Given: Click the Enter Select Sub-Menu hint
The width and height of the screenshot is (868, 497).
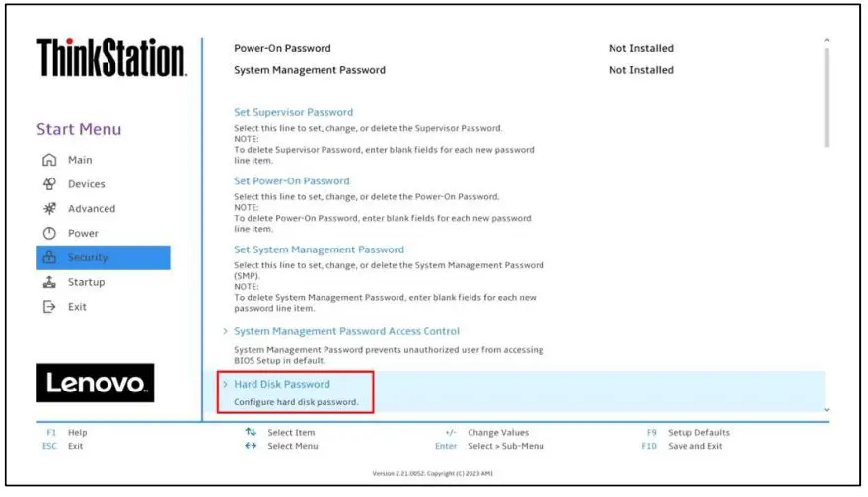Looking at the screenshot, I should [x=489, y=446].
